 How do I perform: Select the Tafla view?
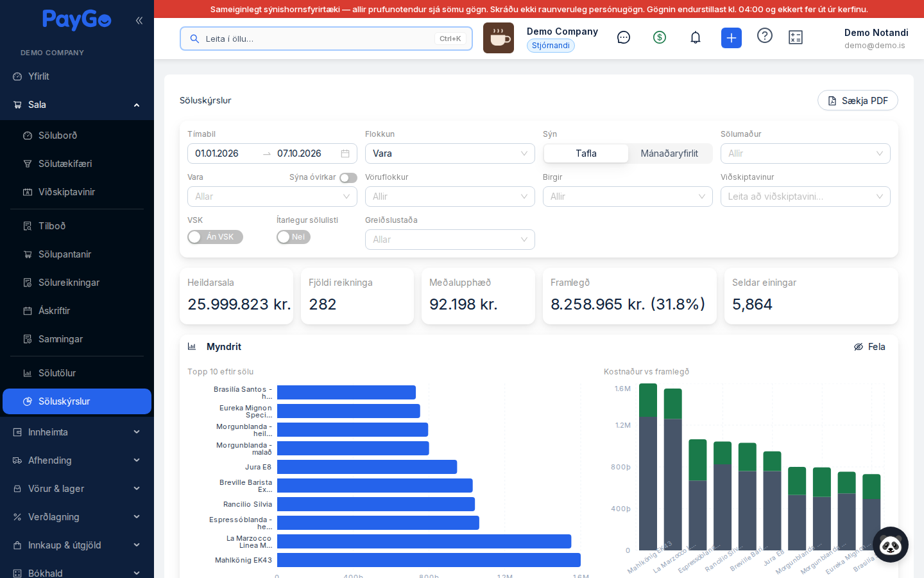pos(586,153)
